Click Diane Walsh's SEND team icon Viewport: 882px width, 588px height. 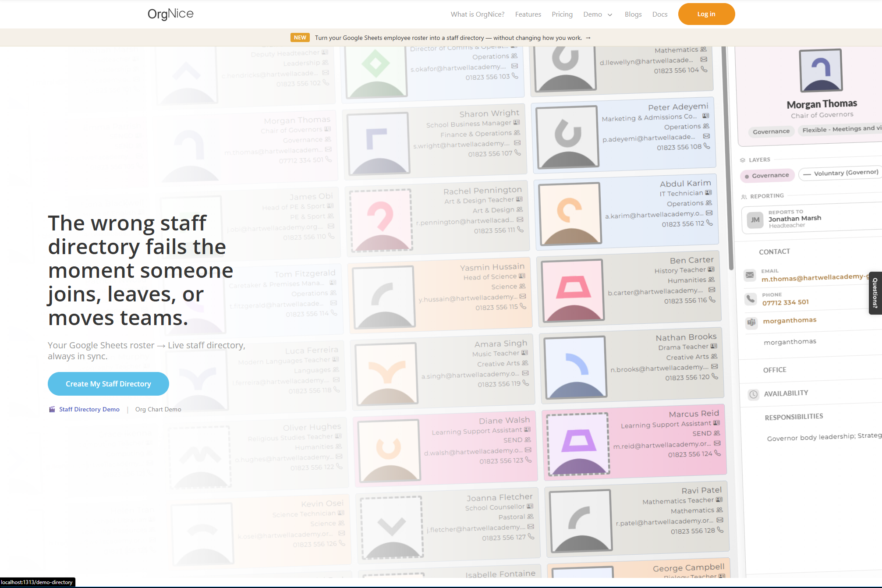point(528,439)
